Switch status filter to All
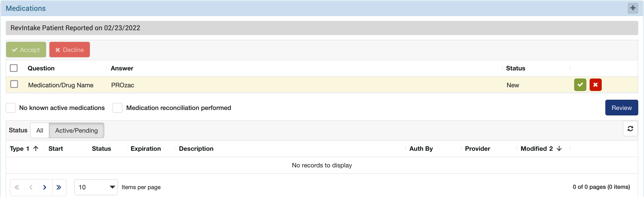Screen dimensions: 644x197 40,131
